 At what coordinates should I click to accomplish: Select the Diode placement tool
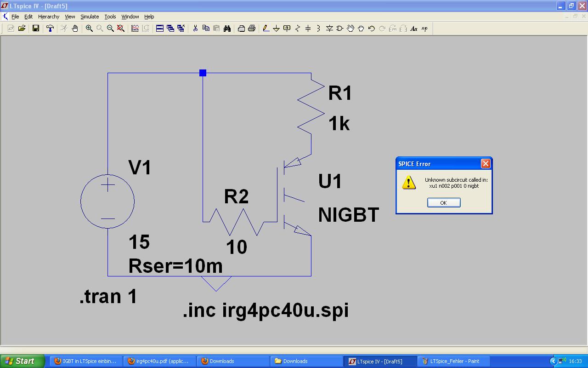tap(329, 28)
